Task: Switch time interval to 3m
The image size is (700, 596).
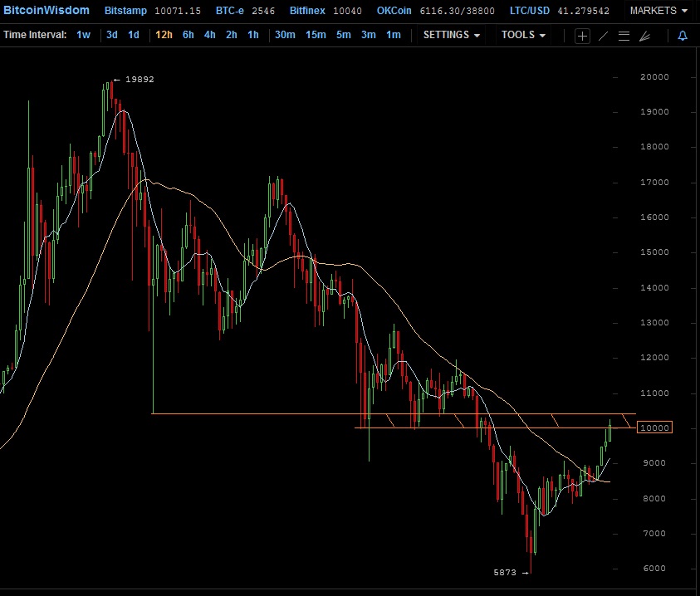Action: point(369,35)
